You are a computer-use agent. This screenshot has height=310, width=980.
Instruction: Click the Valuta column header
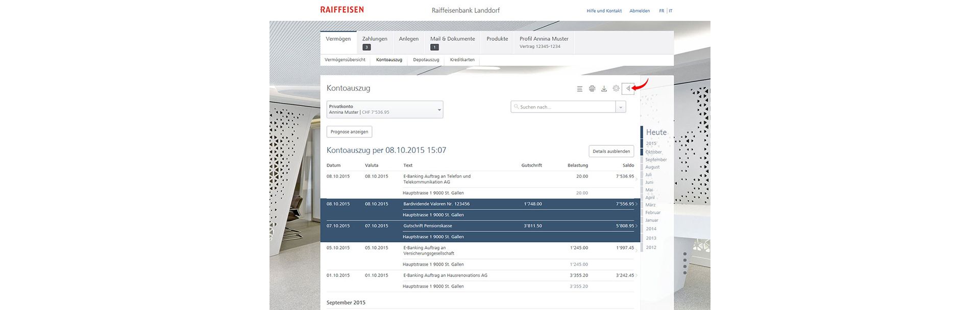tap(372, 165)
